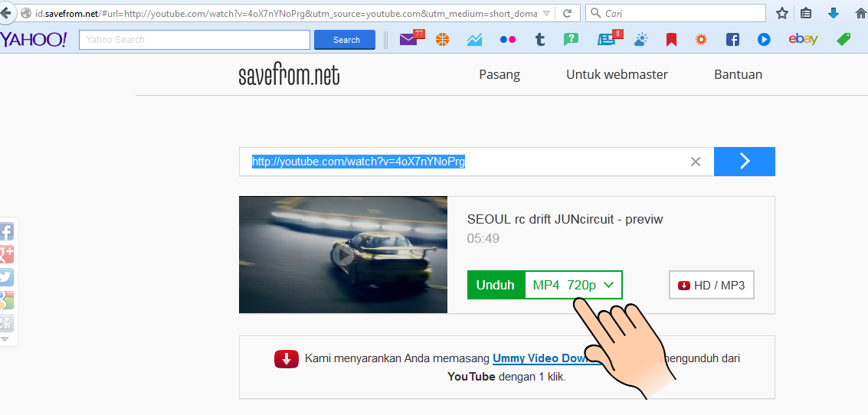Click the blue play circle icon

(x=764, y=40)
